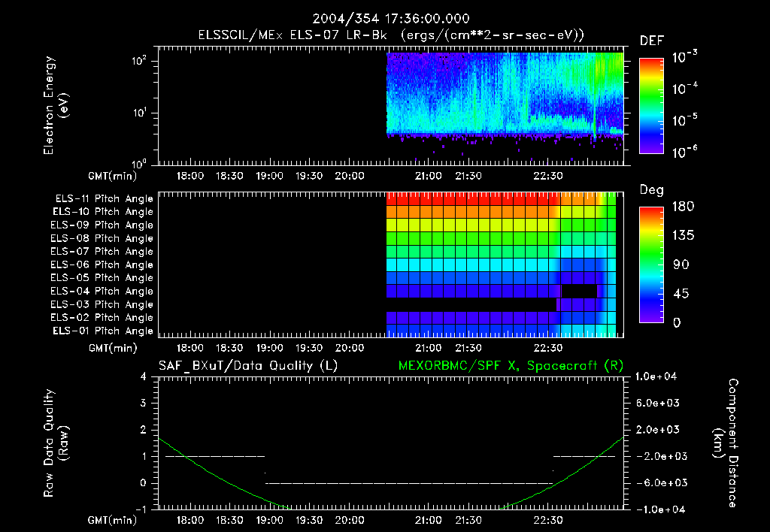
Task: Select the ELS-05 Pitch Angle row label
Action: click(x=102, y=278)
